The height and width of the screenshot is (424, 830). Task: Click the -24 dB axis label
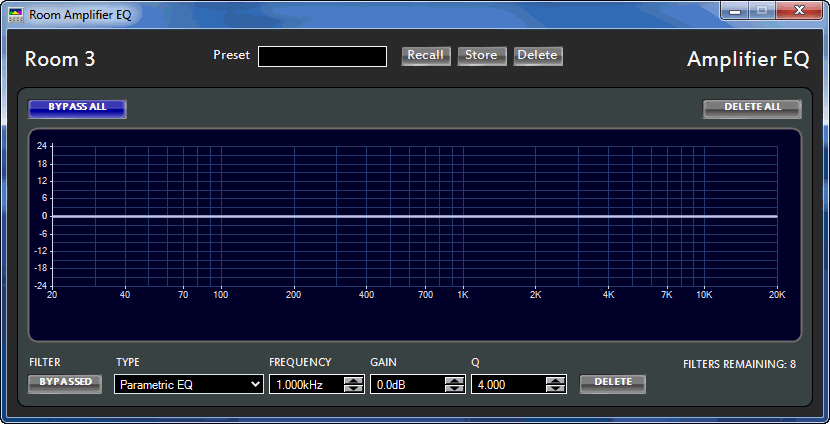(40, 285)
